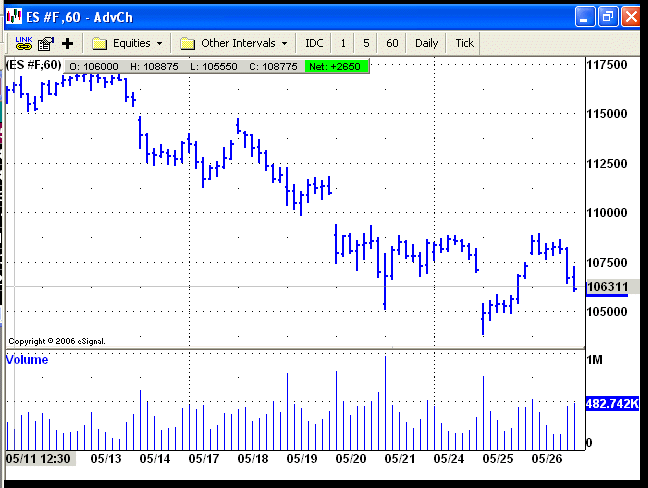Click the 112500 price axis label
This screenshot has height=488, width=648.
pyautogui.click(x=607, y=164)
